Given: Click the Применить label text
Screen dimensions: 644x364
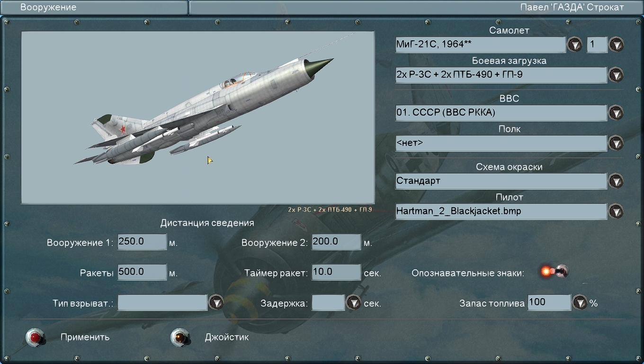Looking at the screenshot, I should click(85, 337).
